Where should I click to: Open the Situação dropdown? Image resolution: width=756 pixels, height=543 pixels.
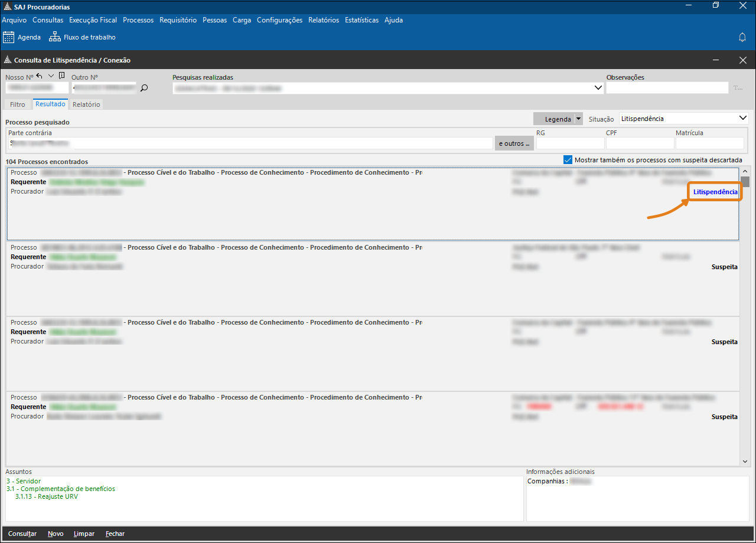(x=742, y=118)
